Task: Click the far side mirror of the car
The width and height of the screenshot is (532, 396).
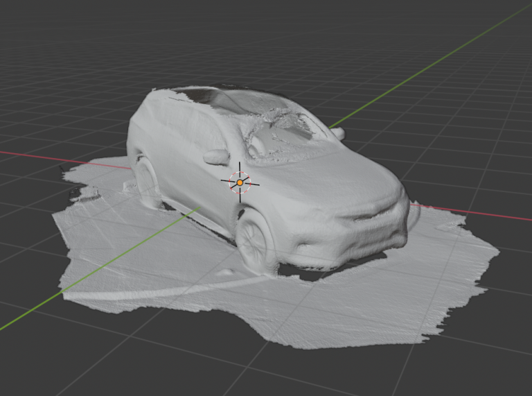Action: (337, 132)
